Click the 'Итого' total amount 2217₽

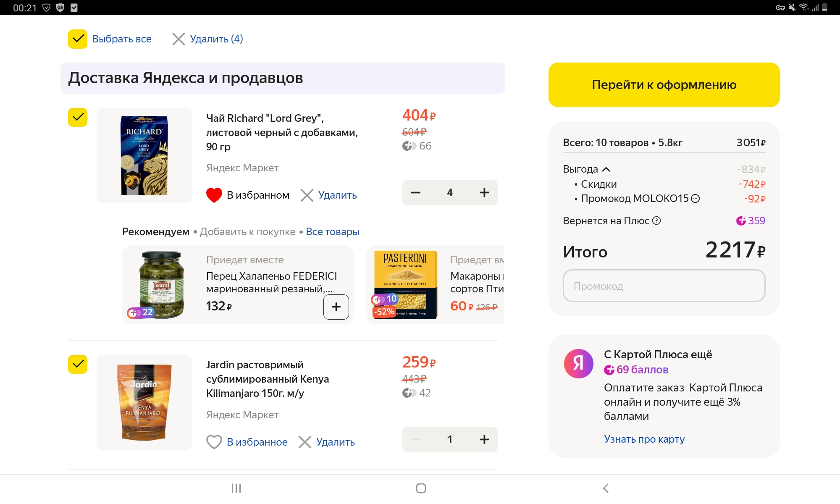(735, 250)
